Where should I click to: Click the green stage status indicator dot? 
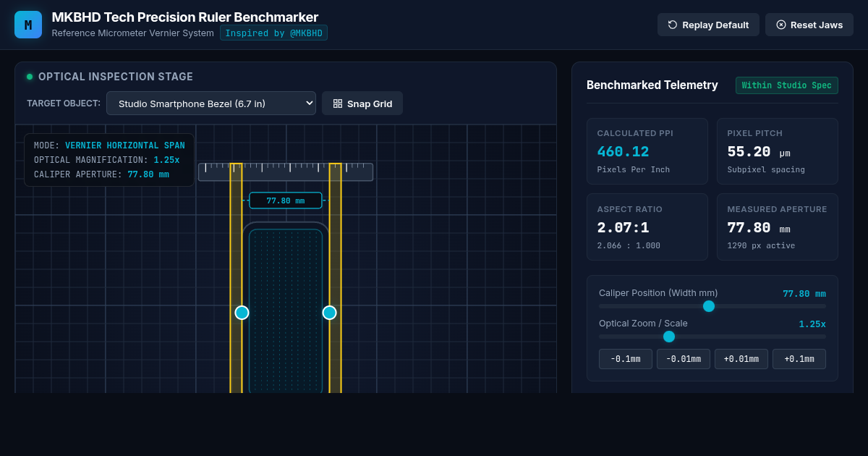pos(30,77)
